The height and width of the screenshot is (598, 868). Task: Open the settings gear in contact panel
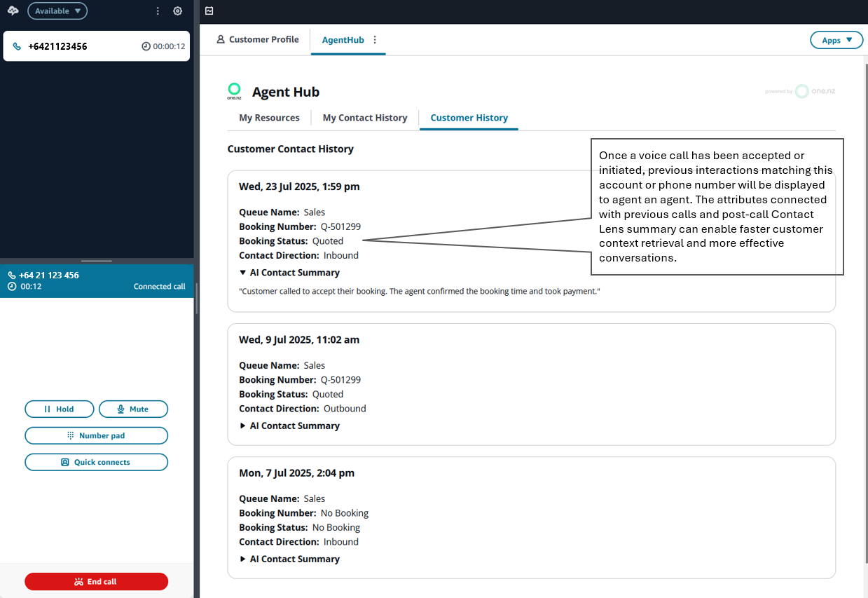(x=178, y=11)
